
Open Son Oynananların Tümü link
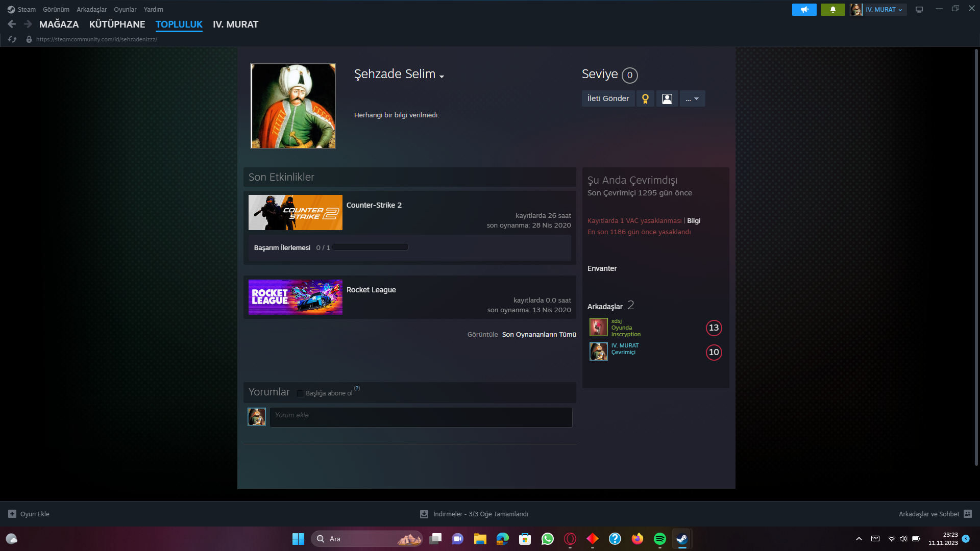(x=538, y=335)
